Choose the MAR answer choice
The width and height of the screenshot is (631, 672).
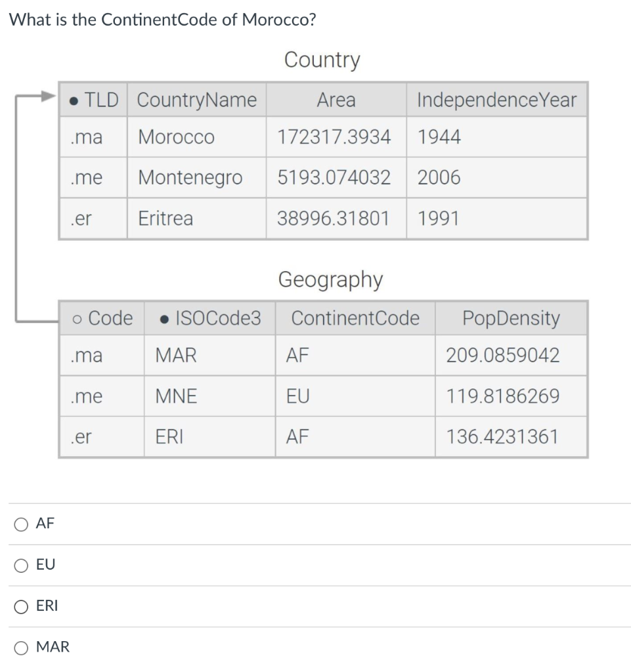point(20,648)
